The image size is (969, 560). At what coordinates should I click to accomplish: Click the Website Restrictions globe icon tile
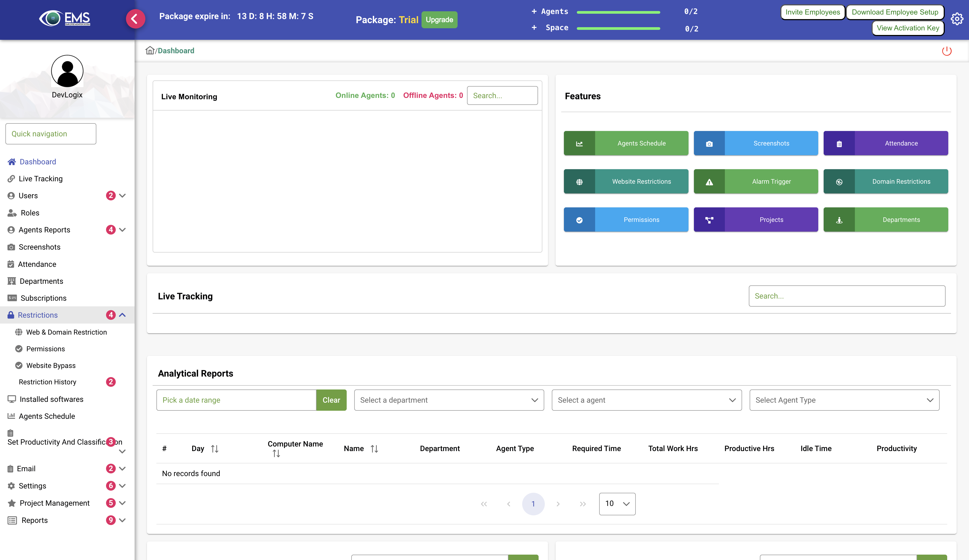tap(579, 181)
